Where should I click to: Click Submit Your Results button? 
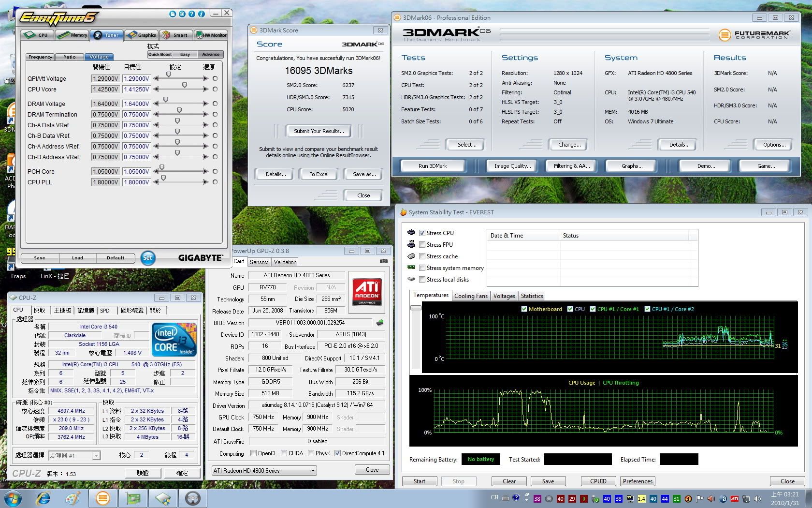319,131
